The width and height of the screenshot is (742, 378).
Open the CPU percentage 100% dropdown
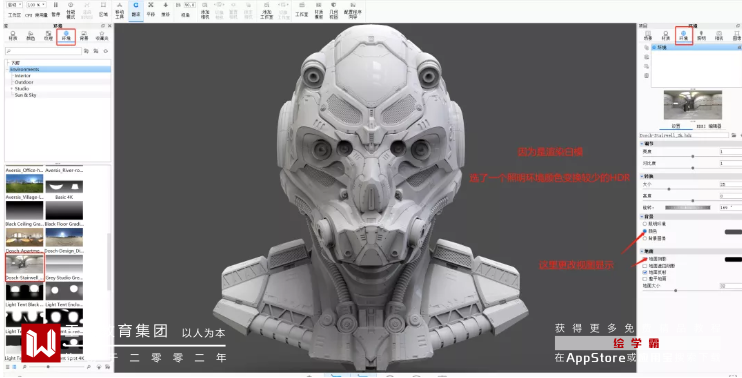click(36, 5)
